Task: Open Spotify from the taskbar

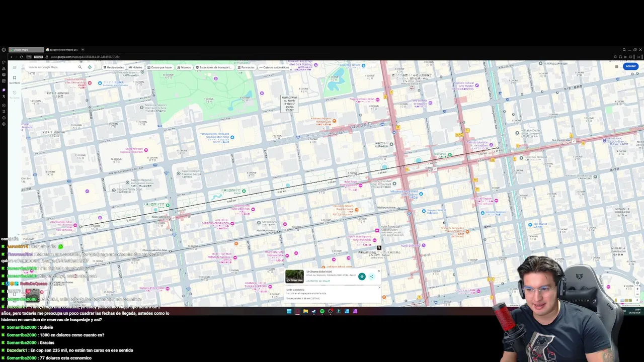Action: [x=322, y=311]
